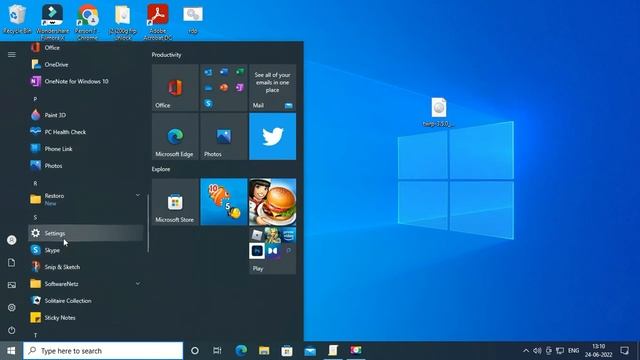Viewport: 640px width, 360px height.
Task: Select the Recycle Bin desktop icon
Action: point(17,20)
